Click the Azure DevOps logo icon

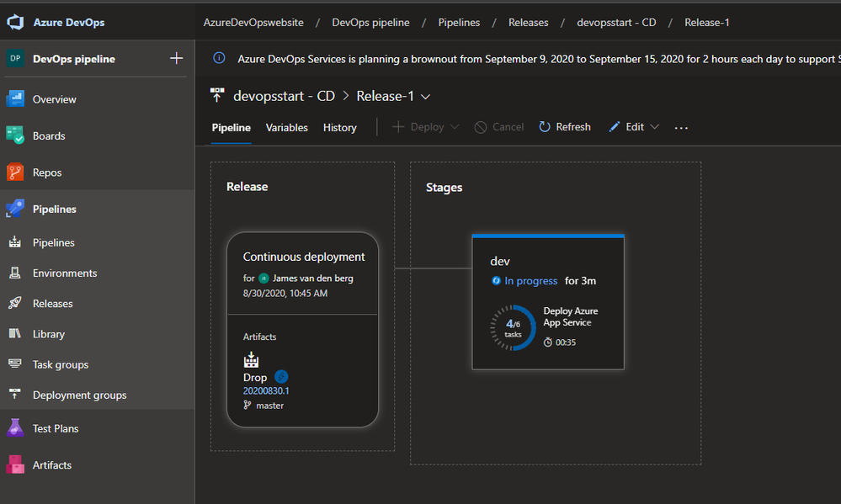click(x=15, y=22)
